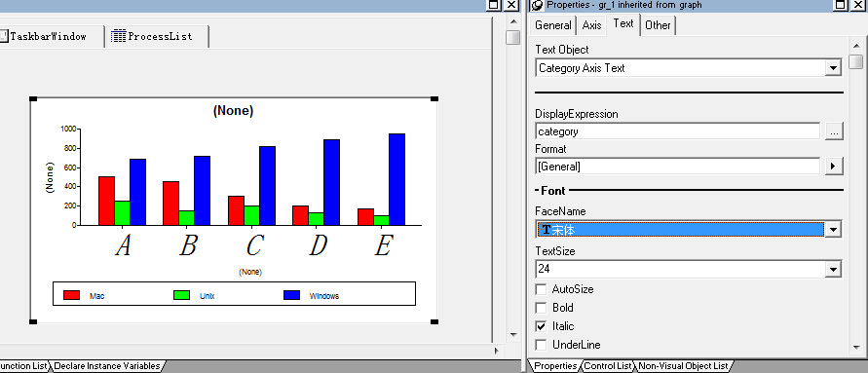Click category axis label C
The height and width of the screenshot is (373, 868).
pos(253,245)
